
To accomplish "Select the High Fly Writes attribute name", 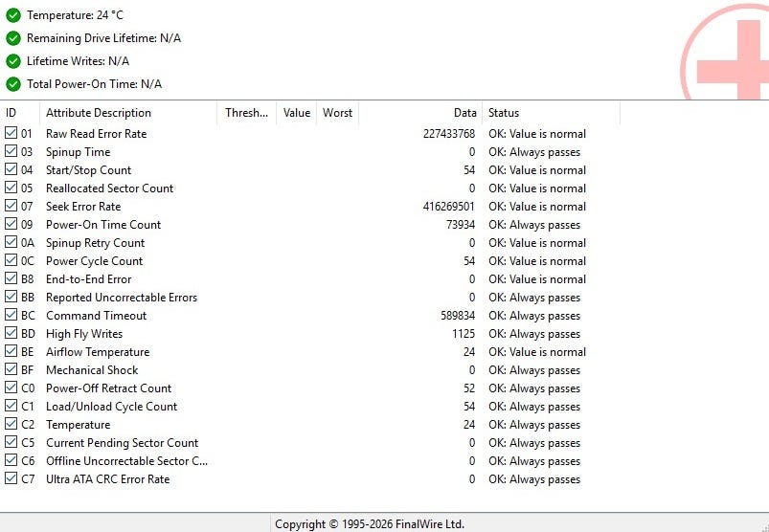I will tap(84, 334).
